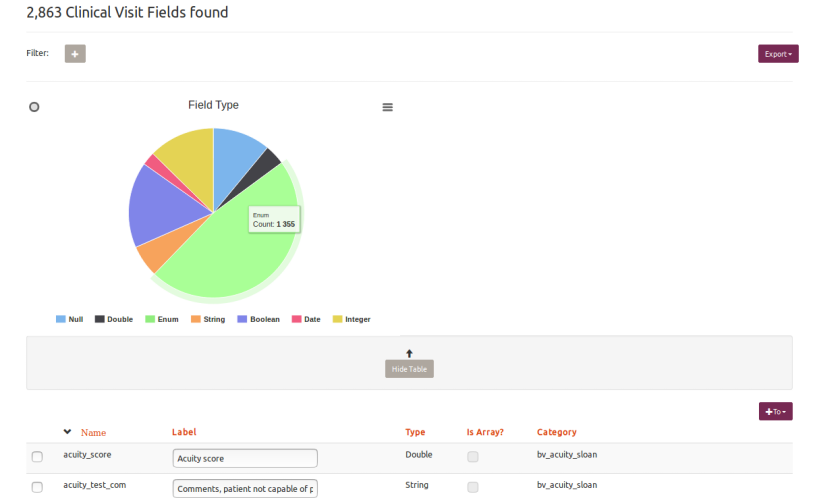Toggle Is Array checkbox for acuity_score

click(473, 457)
